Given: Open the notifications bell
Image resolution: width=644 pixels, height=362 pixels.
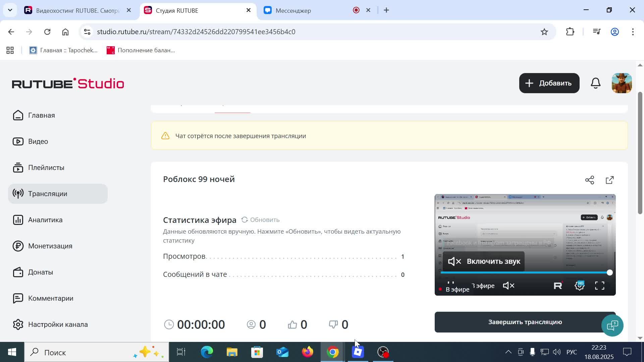Looking at the screenshot, I should (x=595, y=83).
